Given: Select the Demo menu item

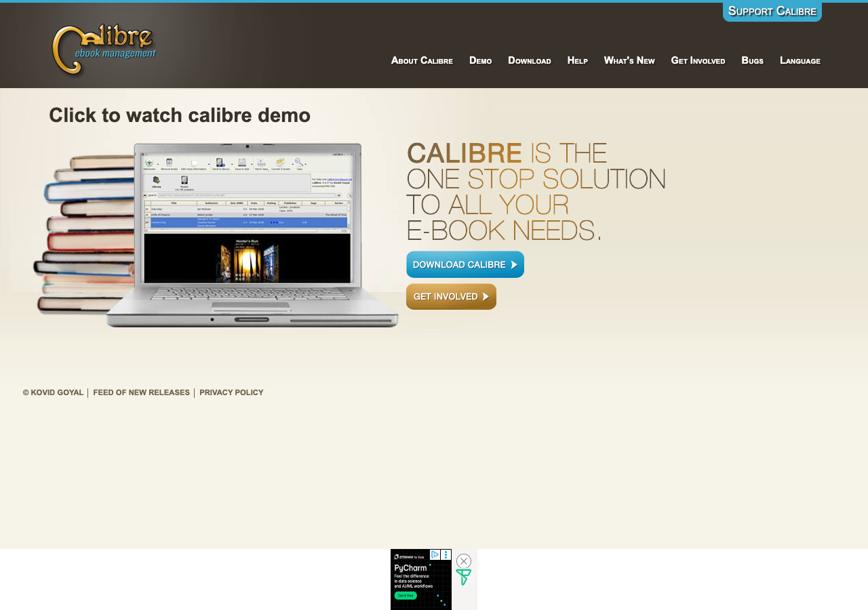Looking at the screenshot, I should (481, 60).
